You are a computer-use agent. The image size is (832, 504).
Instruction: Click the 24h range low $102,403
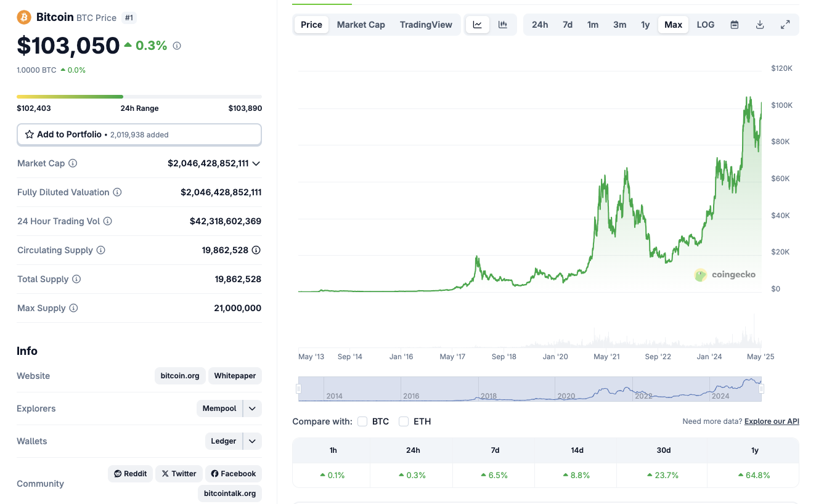click(x=34, y=108)
